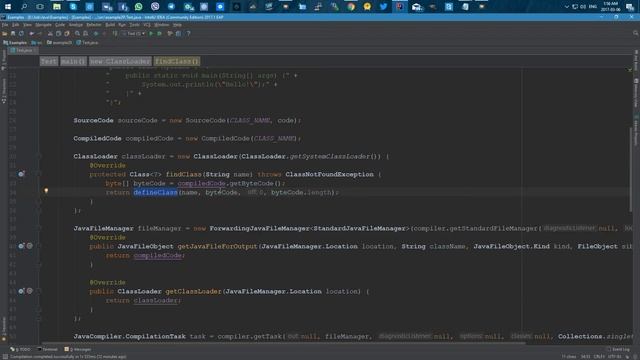
Task: Click the navigate Forward arrow icon
Action: pyautogui.click(x=104, y=33)
